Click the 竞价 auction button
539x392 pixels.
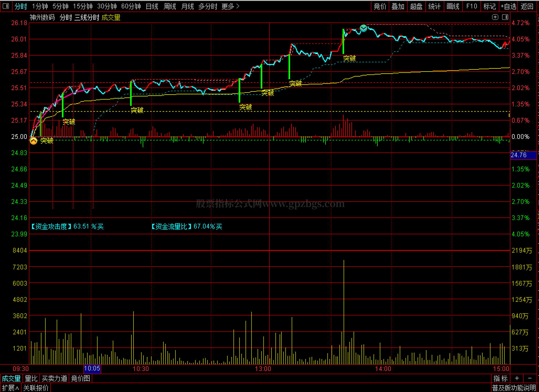(x=380, y=6)
